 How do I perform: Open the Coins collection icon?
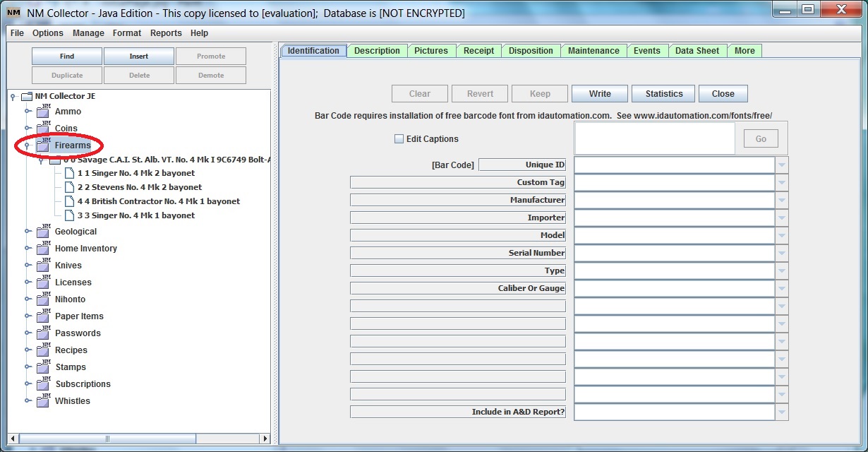pyautogui.click(x=42, y=128)
